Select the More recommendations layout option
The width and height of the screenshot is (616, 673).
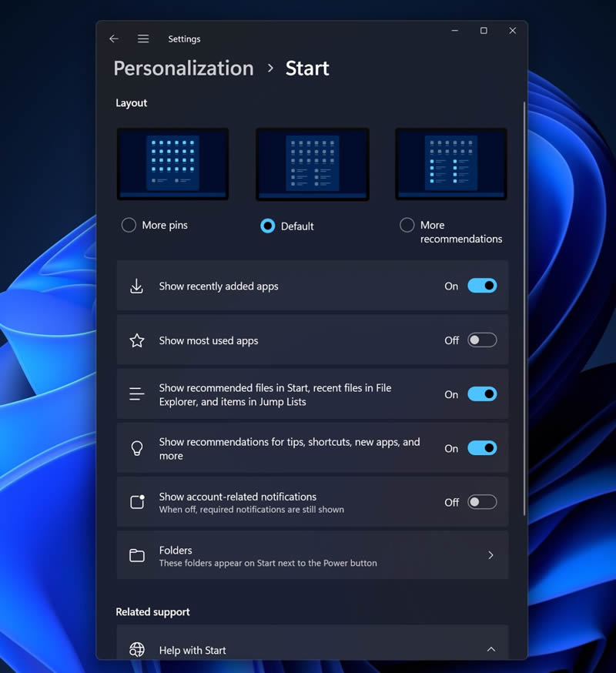coord(407,225)
